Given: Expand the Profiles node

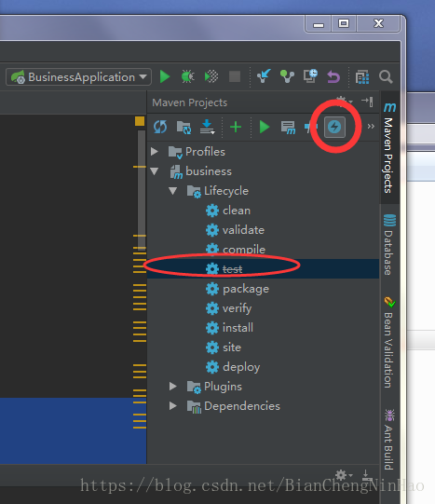Looking at the screenshot, I should coord(155,152).
